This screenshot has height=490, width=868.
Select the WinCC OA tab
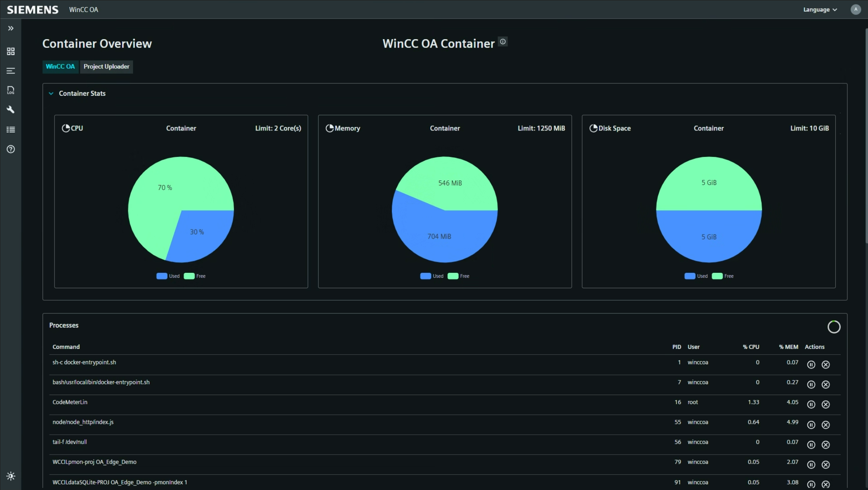click(x=60, y=66)
